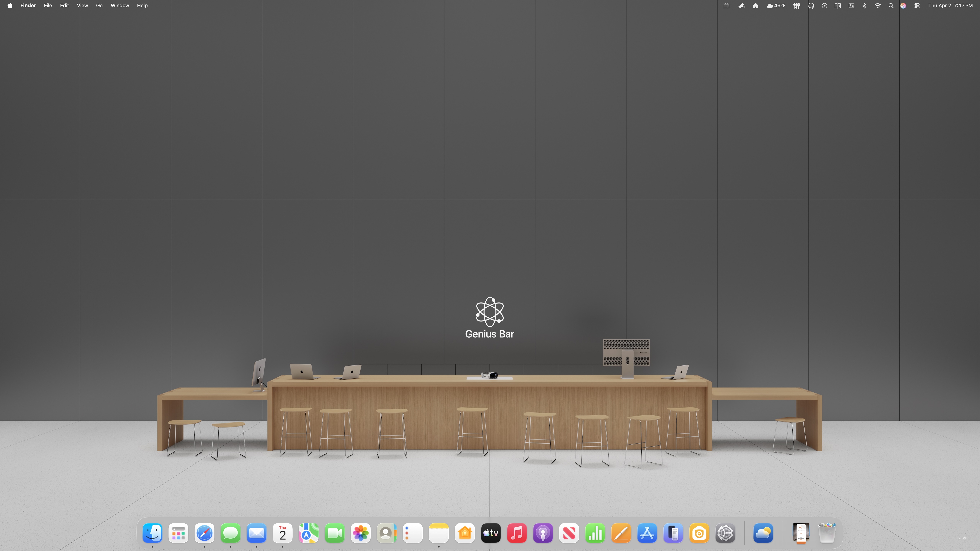Screen dimensions: 980x551
Task: Open the Passwords keys menu bar icon
Action: [797, 6]
